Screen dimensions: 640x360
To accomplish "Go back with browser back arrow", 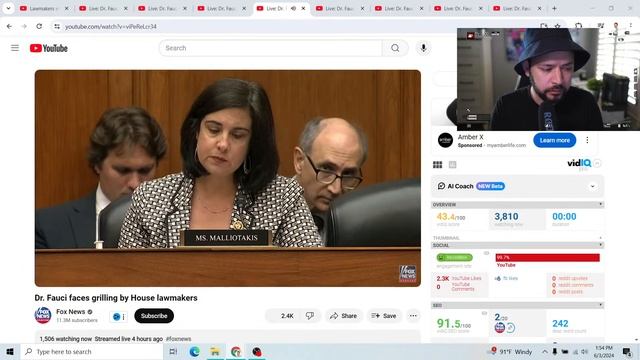I will pos(9,27).
